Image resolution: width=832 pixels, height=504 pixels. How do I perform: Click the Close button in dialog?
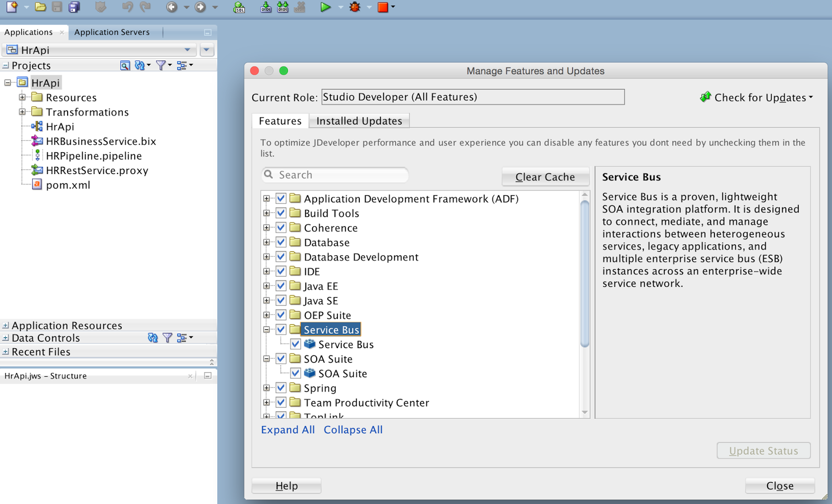[x=780, y=486]
